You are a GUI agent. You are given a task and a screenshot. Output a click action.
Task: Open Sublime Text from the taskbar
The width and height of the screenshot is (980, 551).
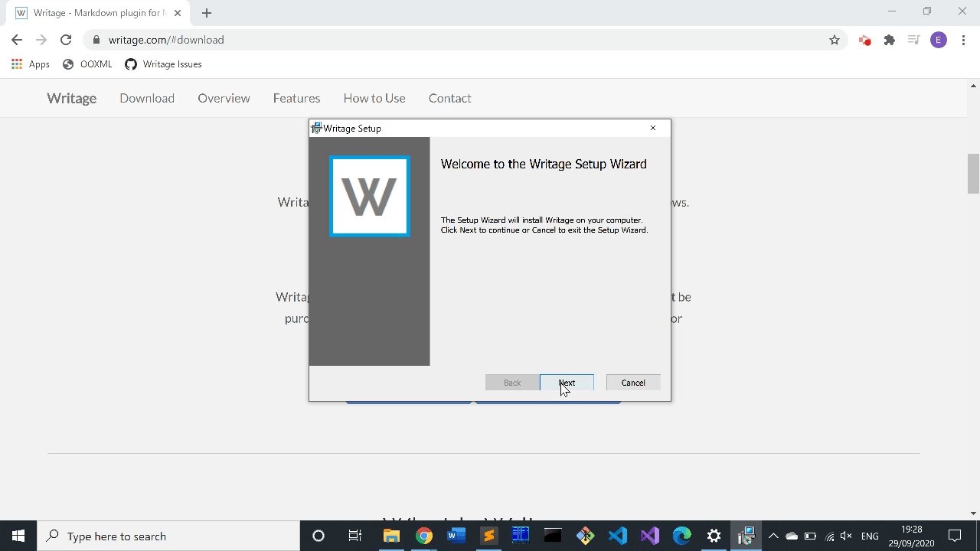click(488, 536)
